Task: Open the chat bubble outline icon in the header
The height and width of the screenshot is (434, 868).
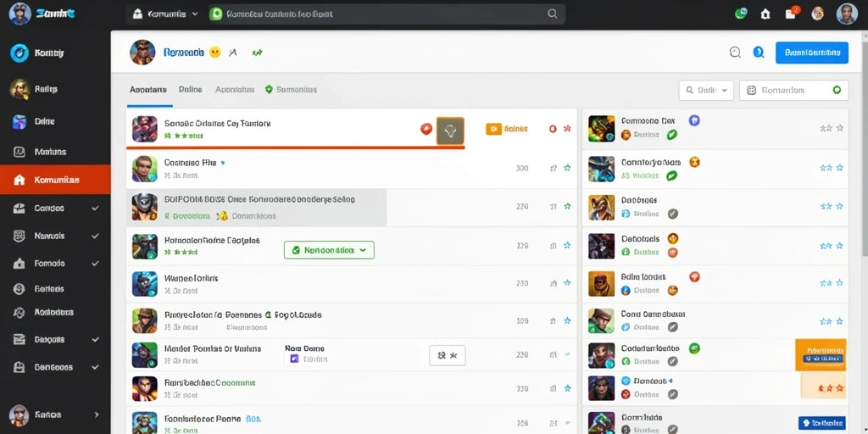Action: (x=735, y=53)
